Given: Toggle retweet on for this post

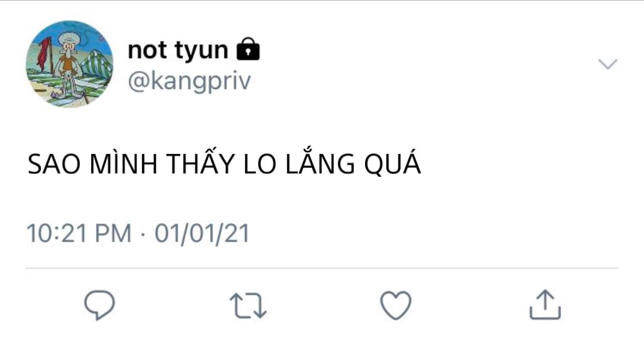Looking at the screenshot, I should pos(247,305).
